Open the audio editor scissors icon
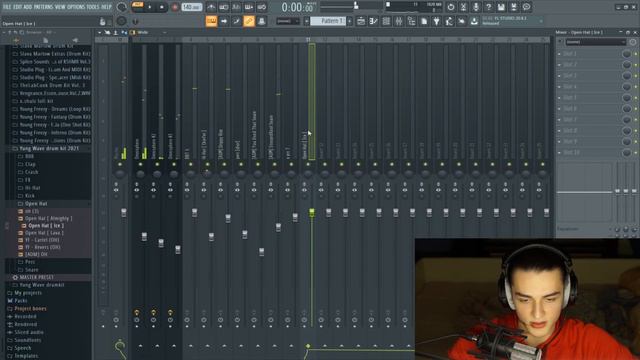The height and width of the screenshot is (360, 640). 463,7
